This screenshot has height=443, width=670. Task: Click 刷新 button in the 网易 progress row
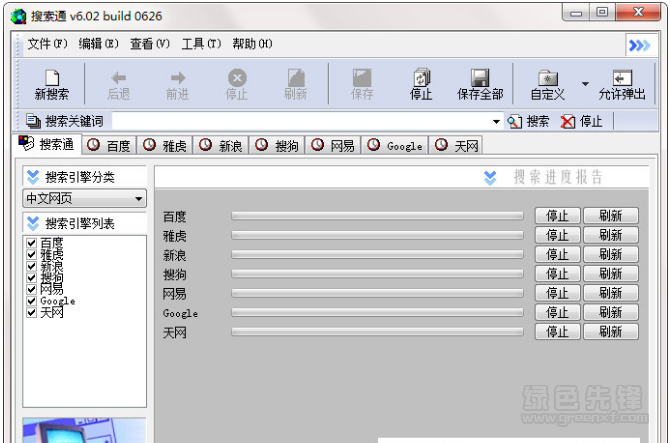611,293
